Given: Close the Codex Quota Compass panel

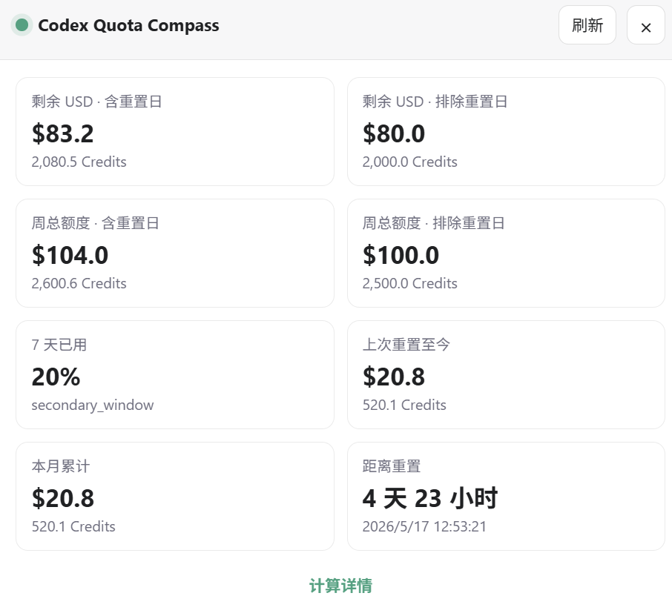Looking at the screenshot, I should [646, 25].
